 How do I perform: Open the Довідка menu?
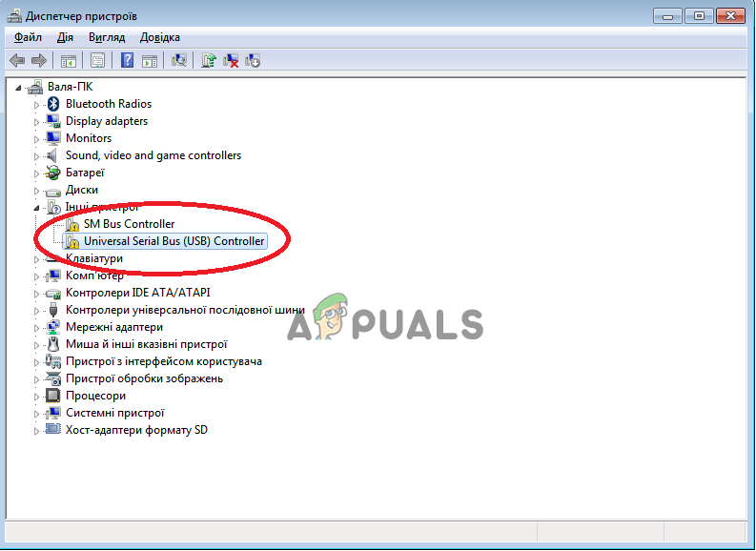tap(159, 37)
